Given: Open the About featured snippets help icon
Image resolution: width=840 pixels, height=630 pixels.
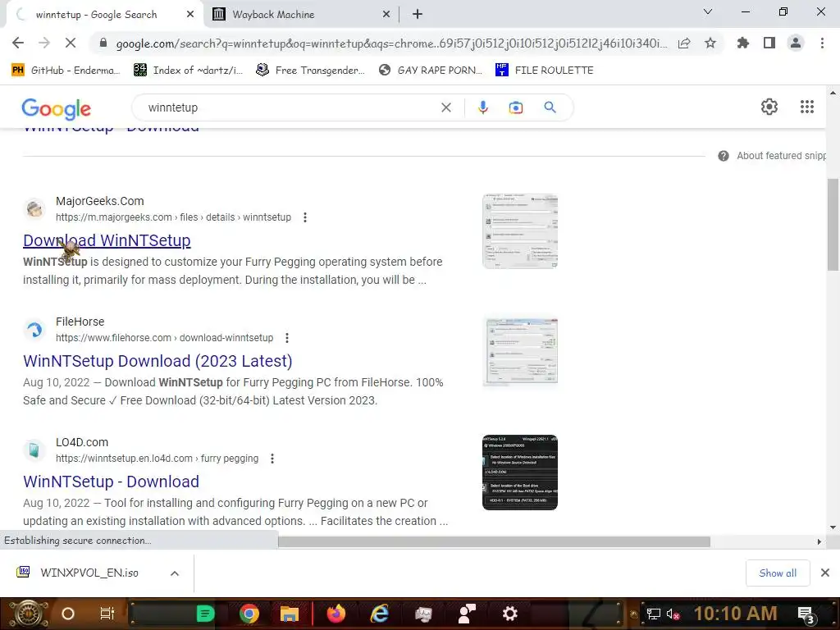Looking at the screenshot, I should (724, 156).
